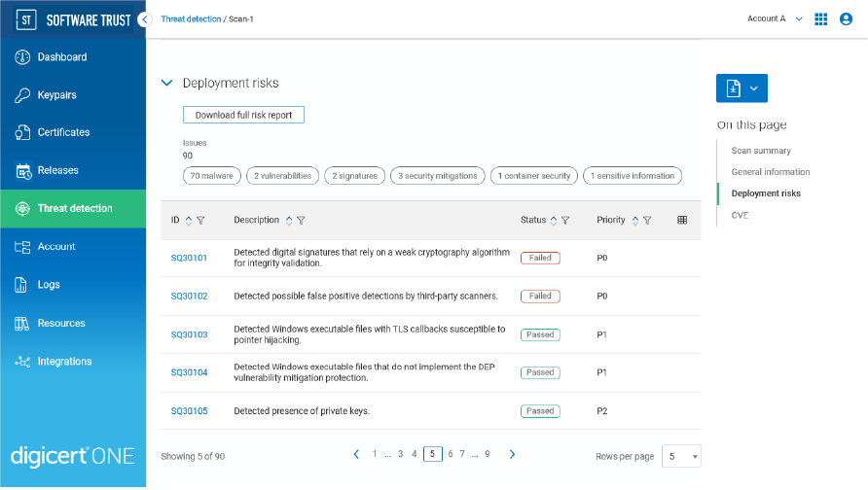Go to page 7 in pagination

click(462, 455)
